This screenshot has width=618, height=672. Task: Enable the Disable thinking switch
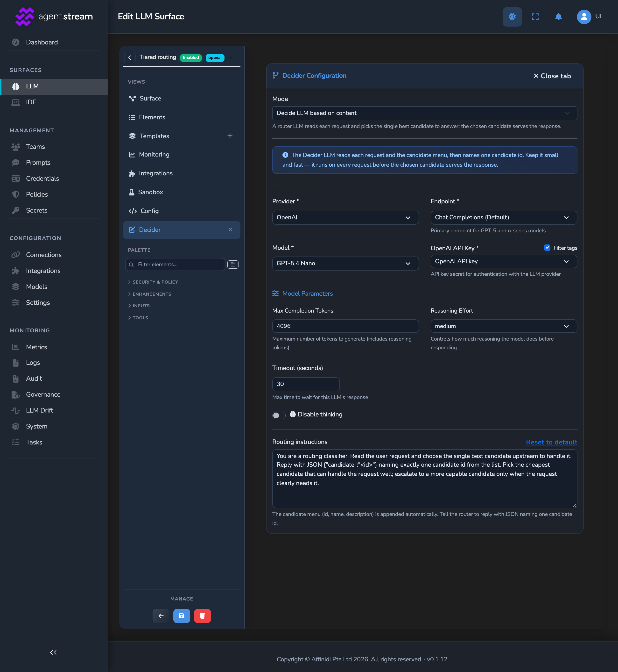(279, 415)
